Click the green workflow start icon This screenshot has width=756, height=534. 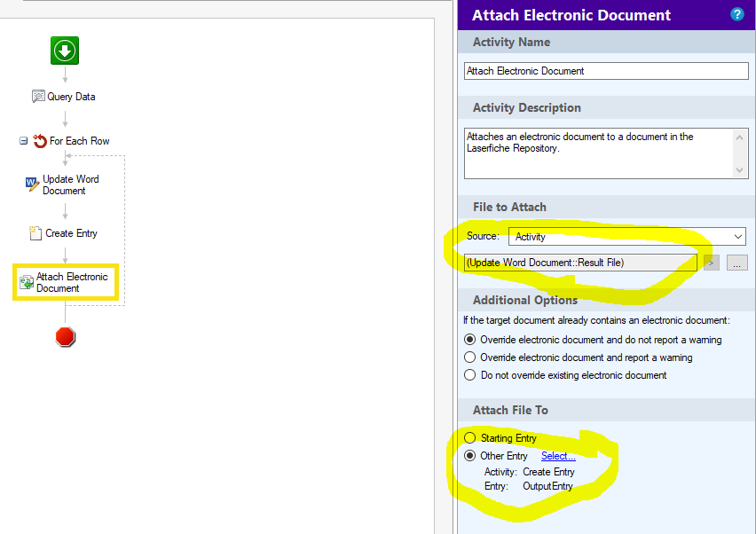(x=65, y=51)
